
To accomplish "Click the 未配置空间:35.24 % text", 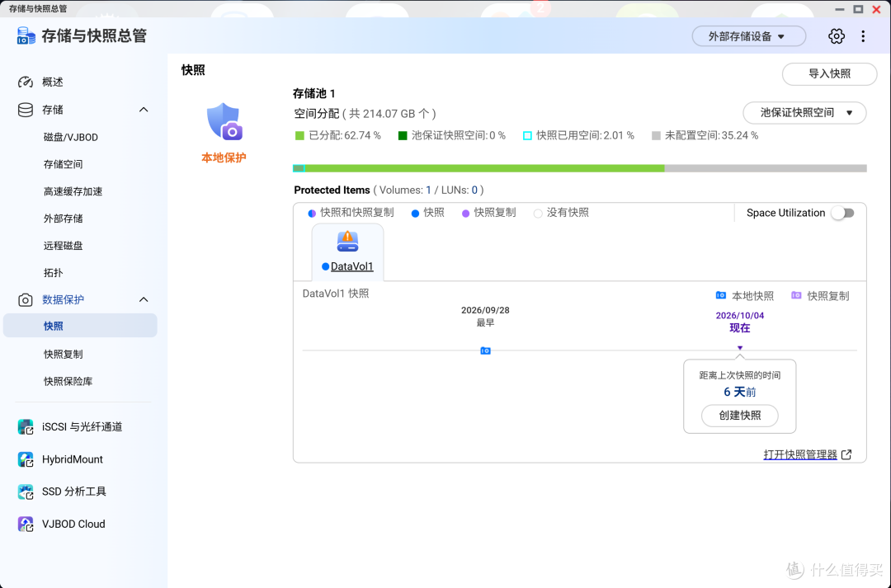I will coord(711,136).
